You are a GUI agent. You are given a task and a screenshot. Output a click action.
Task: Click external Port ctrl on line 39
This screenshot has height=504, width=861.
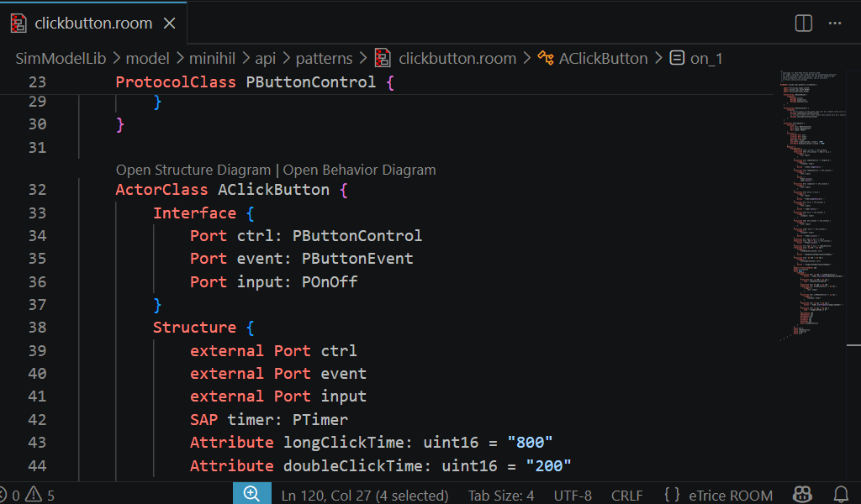coord(273,350)
